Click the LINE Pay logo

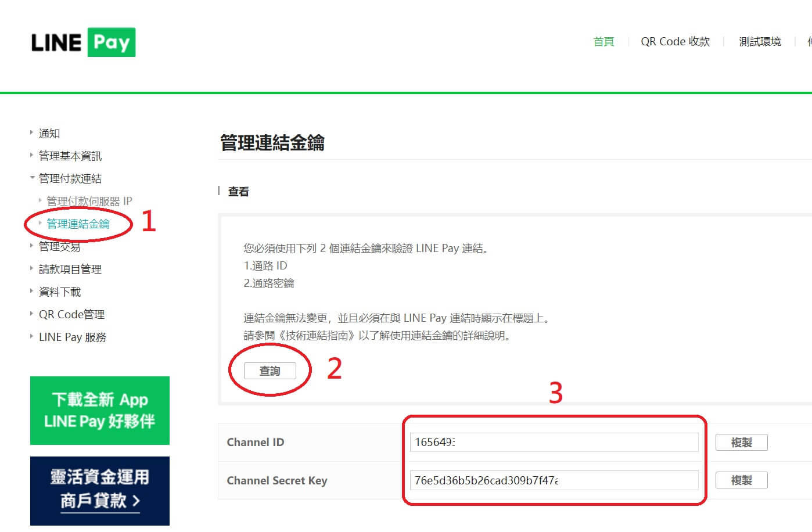click(83, 42)
